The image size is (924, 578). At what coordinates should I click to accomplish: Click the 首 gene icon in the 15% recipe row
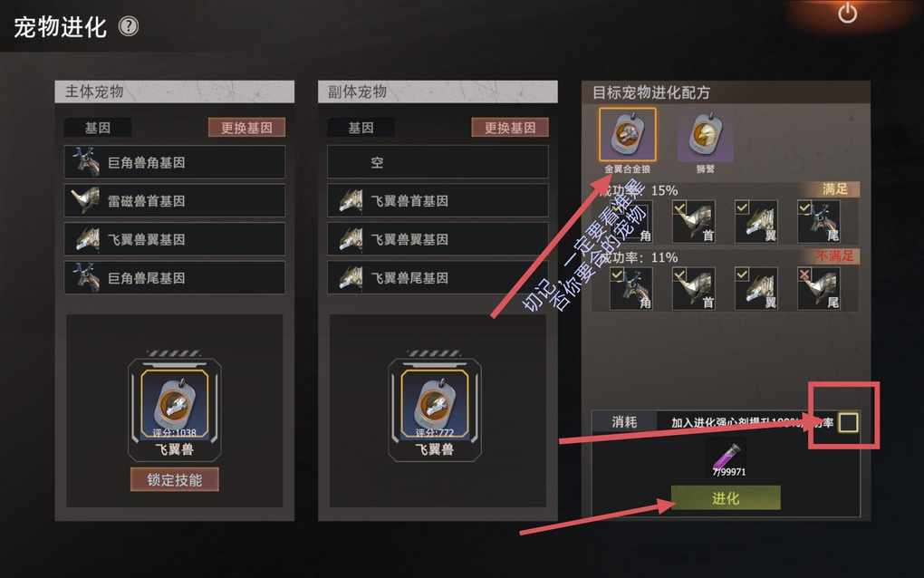694,222
